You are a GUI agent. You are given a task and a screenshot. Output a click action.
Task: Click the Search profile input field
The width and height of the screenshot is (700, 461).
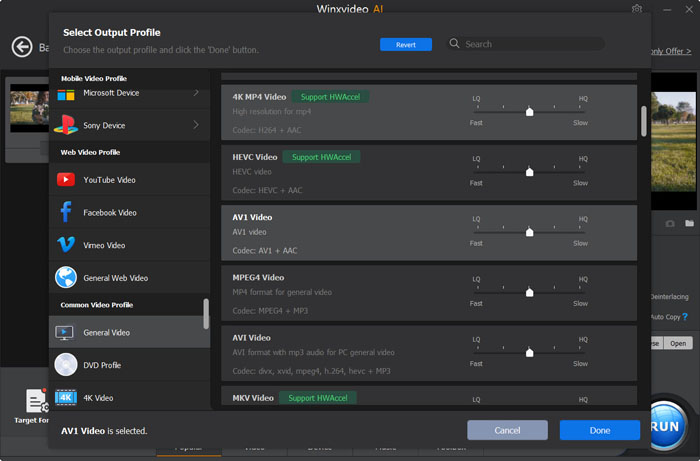[526, 44]
